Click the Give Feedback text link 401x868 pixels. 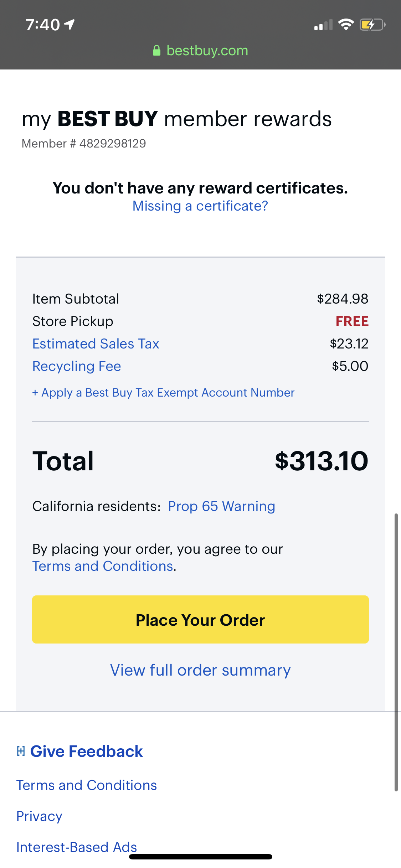pos(86,751)
